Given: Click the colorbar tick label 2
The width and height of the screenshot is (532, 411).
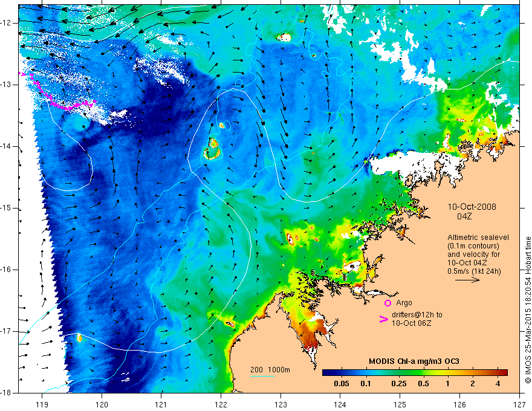Looking at the screenshot, I should click(473, 384).
